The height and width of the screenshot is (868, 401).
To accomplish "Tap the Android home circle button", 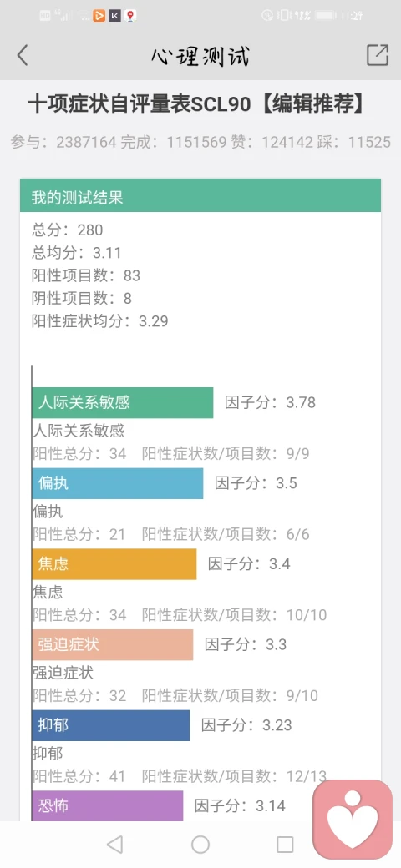I will coord(200,844).
